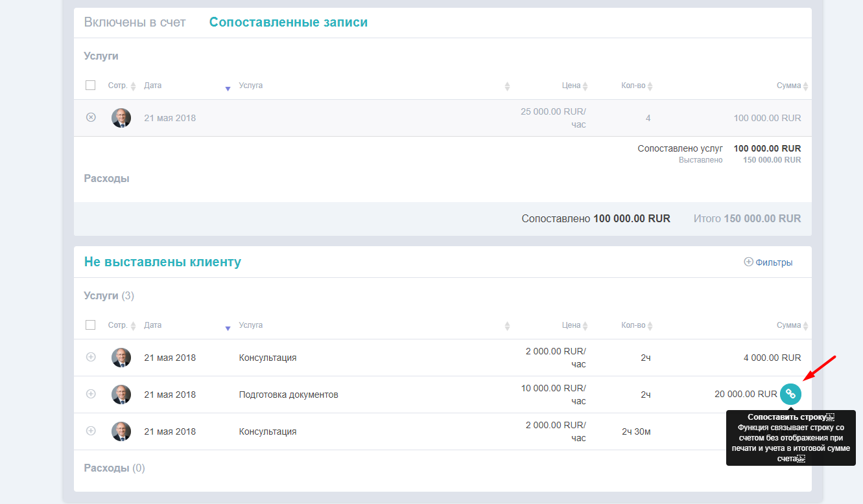The image size is (863, 504).
Task: Select Подготовка документов service name
Action: tap(289, 395)
